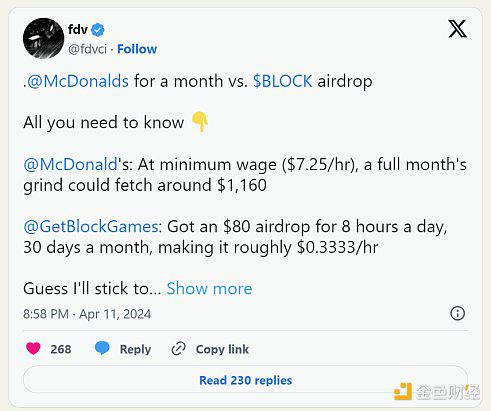Open fdv's profile avatar

[x=43, y=38]
